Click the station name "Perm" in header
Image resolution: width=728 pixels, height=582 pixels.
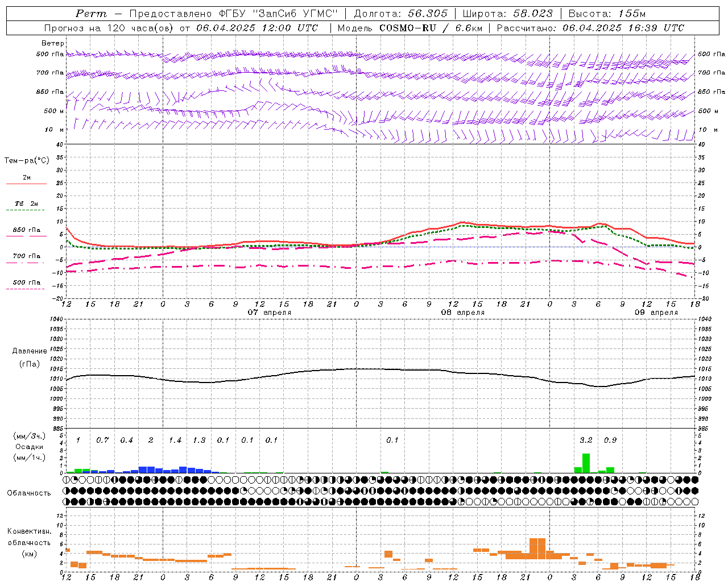91,14
